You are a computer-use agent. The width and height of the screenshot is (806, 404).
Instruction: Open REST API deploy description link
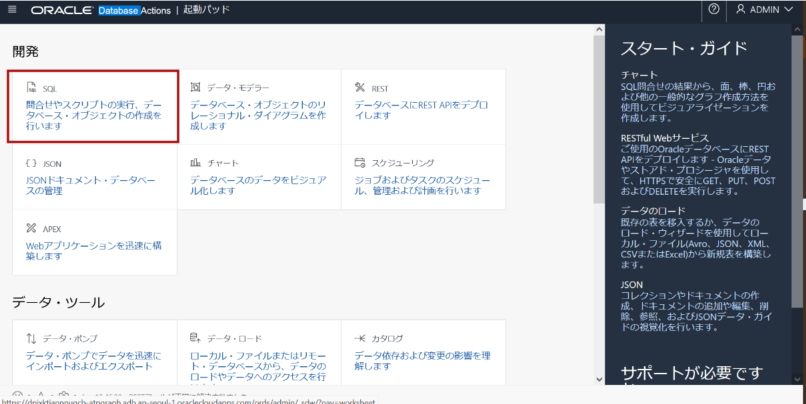click(422, 110)
